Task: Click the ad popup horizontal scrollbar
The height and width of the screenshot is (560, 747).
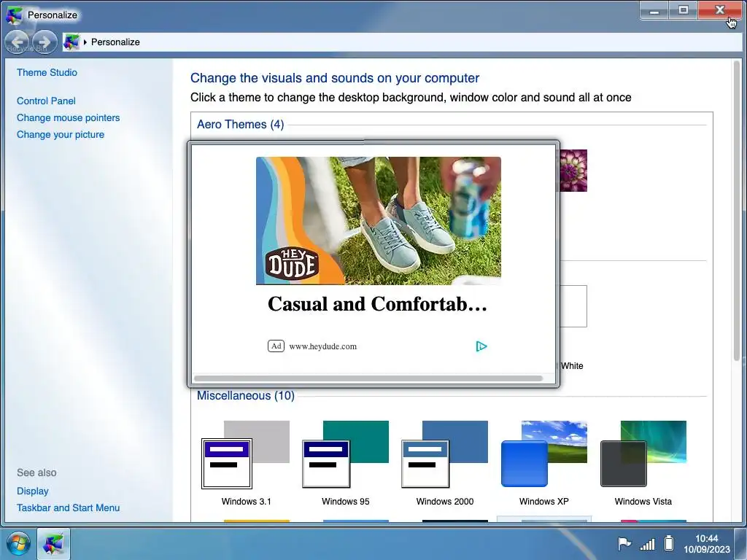Action: pyautogui.click(x=368, y=378)
